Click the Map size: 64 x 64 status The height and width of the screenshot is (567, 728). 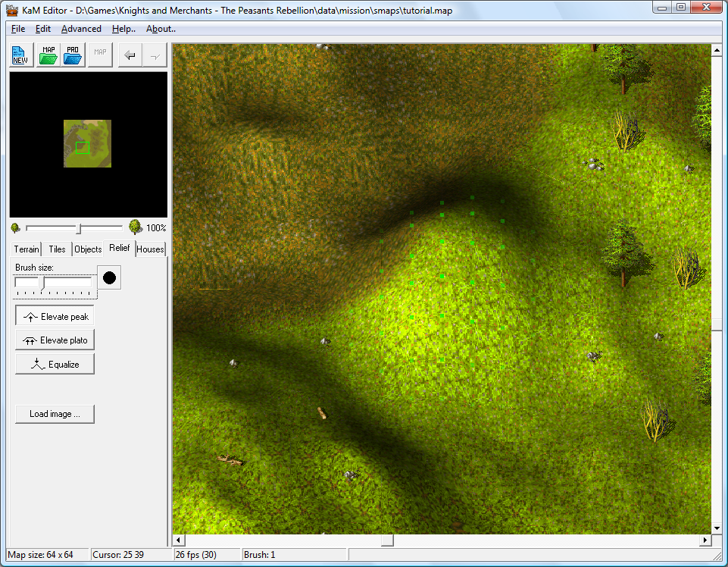pos(40,554)
